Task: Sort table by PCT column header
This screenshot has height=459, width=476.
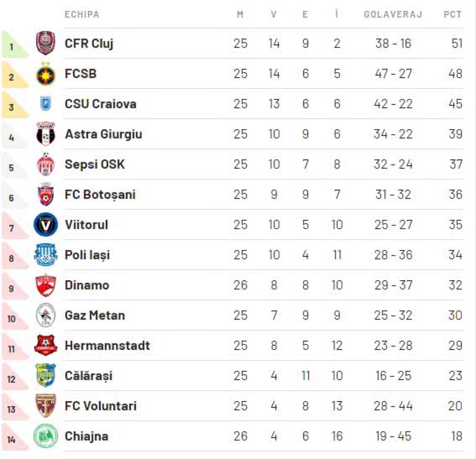Action: point(452,15)
